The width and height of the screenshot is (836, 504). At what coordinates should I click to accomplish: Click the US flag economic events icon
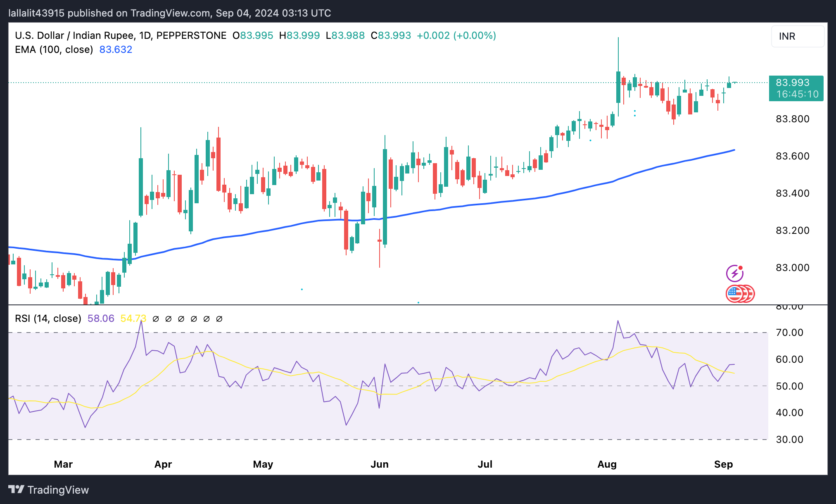click(x=735, y=294)
